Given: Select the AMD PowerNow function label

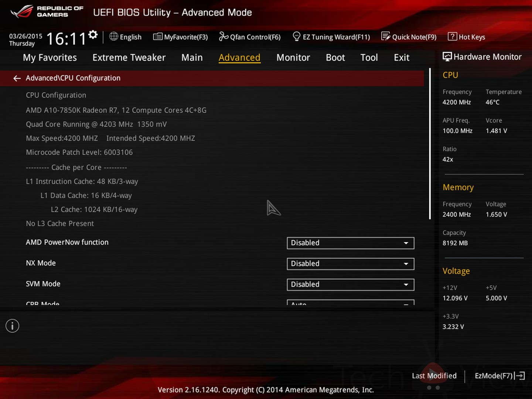Looking at the screenshot, I should pos(67,242).
